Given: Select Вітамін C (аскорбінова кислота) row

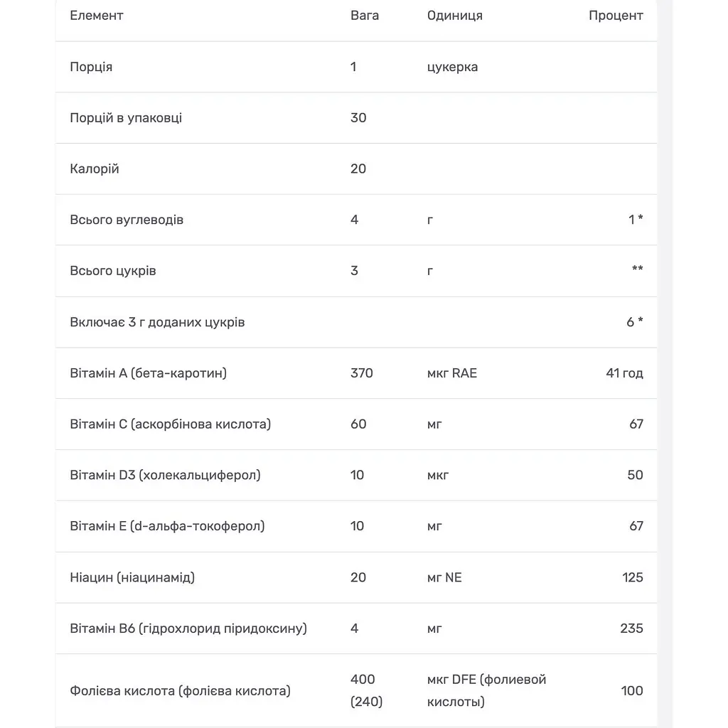Looking at the screenshot, I should (356, 424).
